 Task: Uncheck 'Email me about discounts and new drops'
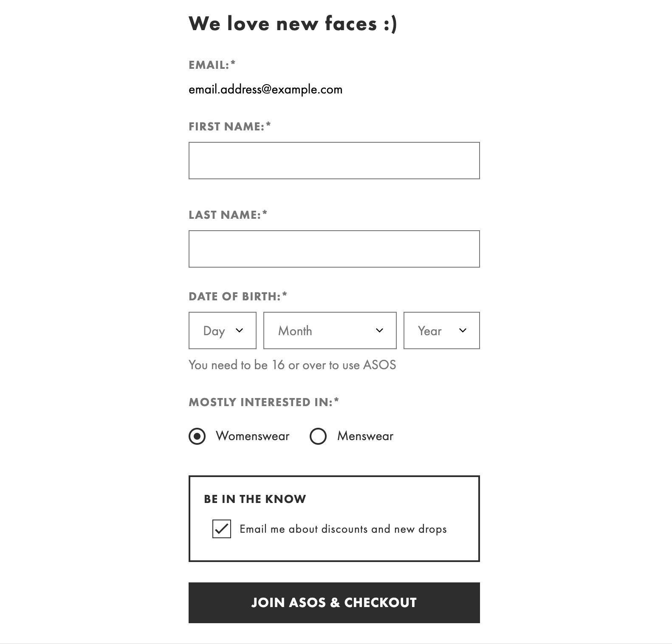coord(221,529)
